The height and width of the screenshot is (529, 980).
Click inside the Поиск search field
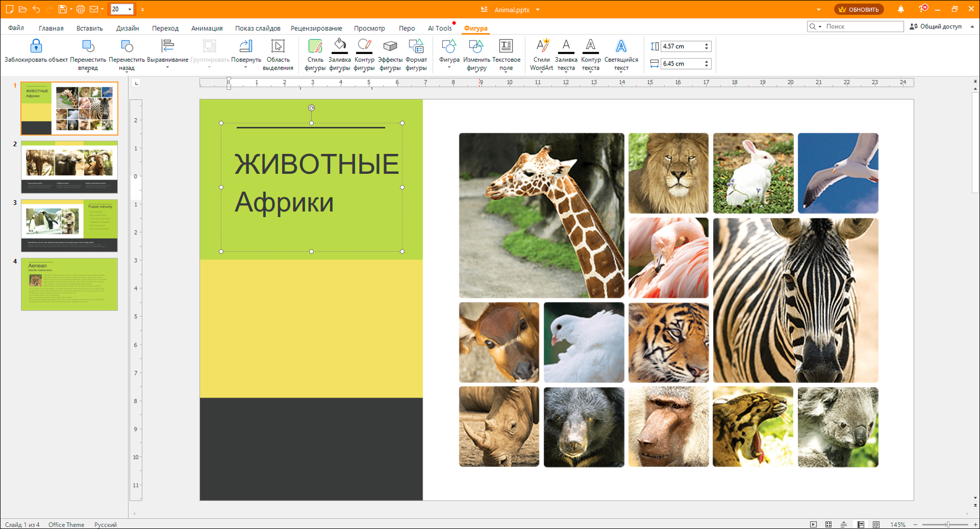pos(863,26)
